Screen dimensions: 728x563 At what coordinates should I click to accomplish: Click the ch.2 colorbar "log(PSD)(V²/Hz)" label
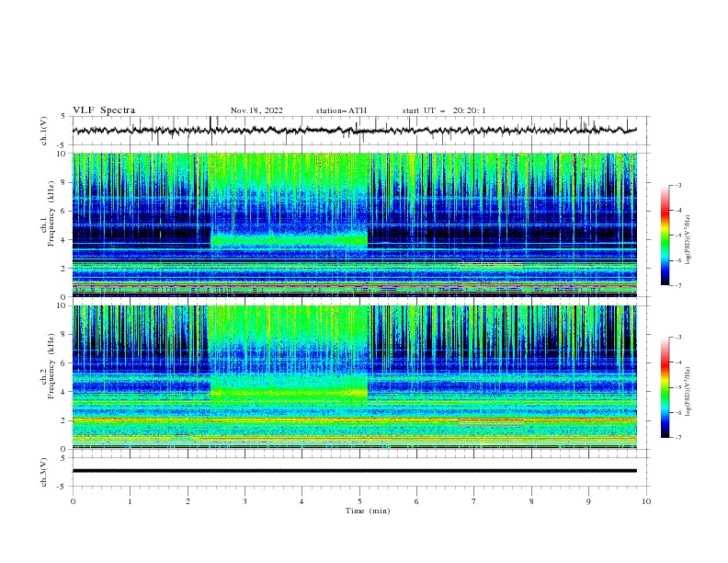688,392
